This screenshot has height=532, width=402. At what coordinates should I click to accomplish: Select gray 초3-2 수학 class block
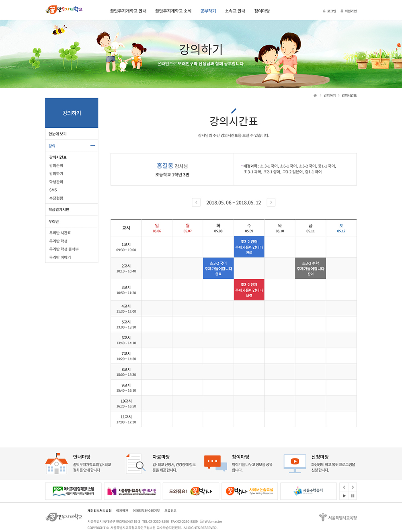310,268
